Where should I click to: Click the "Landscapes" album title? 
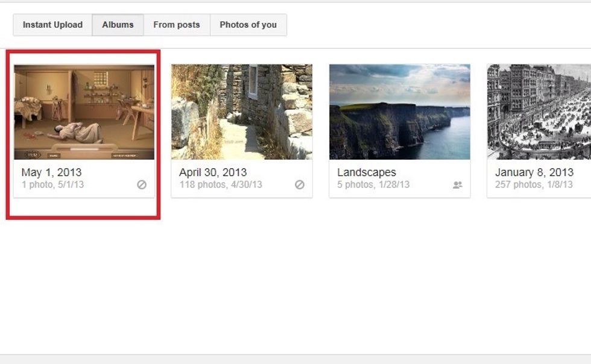pos(367,172)
